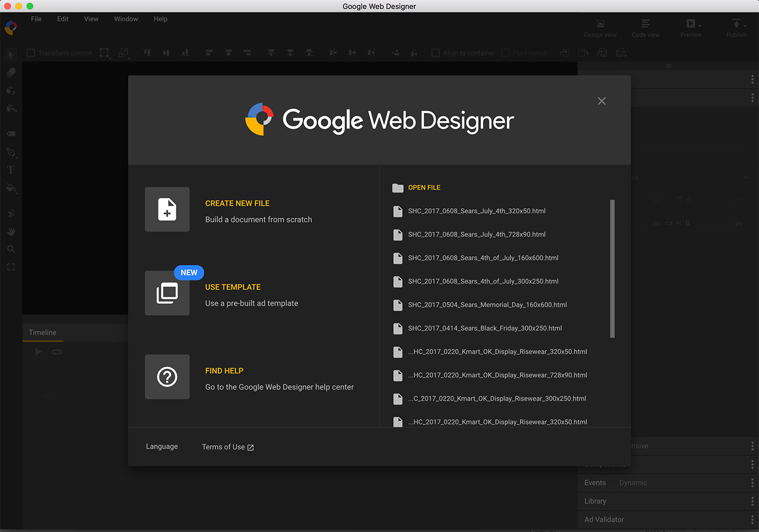The height and width of the screenshot is (532, 759).
Task: Select the Tag tool
Action: 11,134
